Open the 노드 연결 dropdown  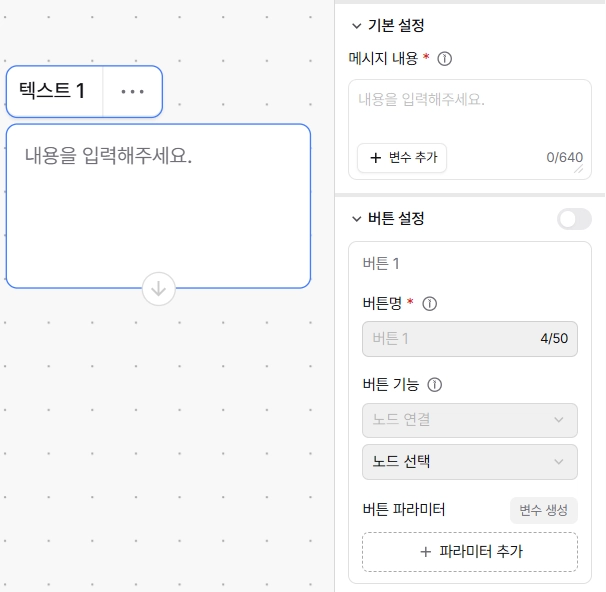pos(470,420)
